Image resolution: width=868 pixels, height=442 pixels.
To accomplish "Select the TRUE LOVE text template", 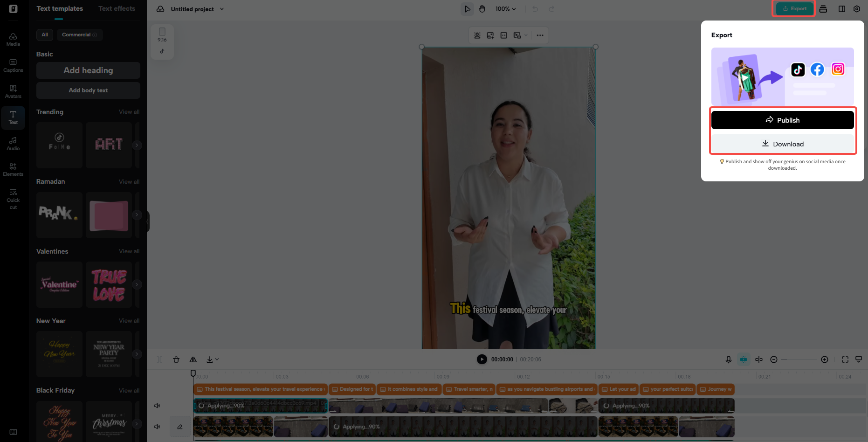I will tap(109, 285).
